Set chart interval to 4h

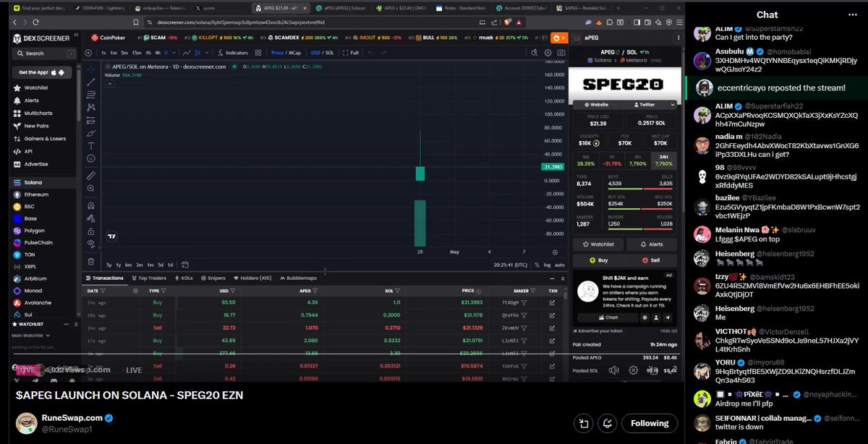156,53
